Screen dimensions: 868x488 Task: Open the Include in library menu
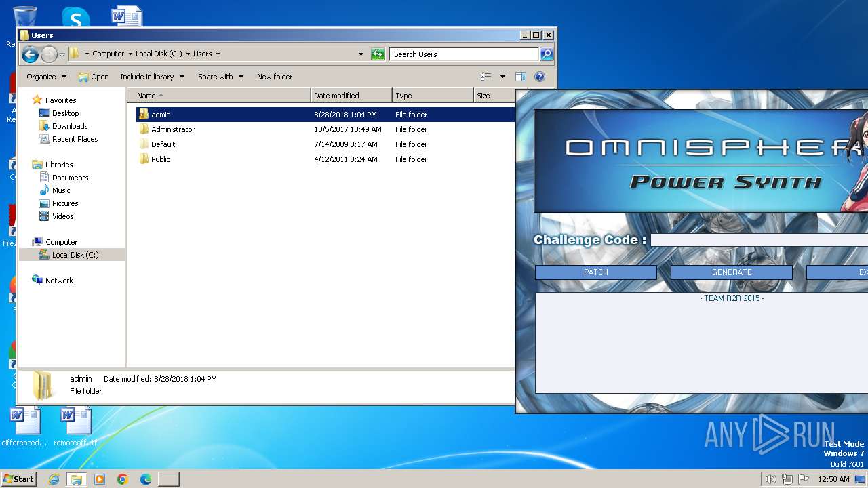point(152,77)
